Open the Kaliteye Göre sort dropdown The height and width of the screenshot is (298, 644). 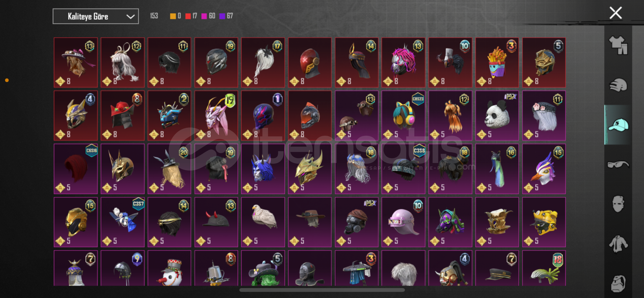[96, 16]
